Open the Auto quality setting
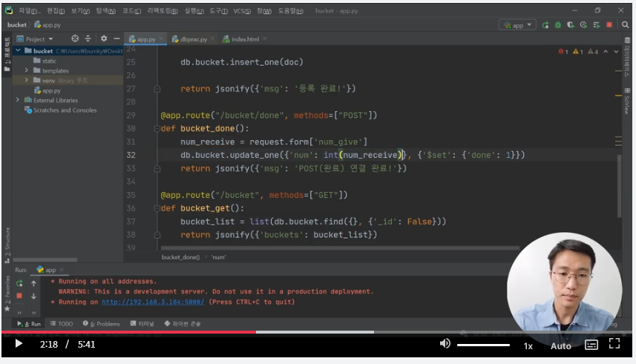The image size is (636, 364). coord(560,345)
